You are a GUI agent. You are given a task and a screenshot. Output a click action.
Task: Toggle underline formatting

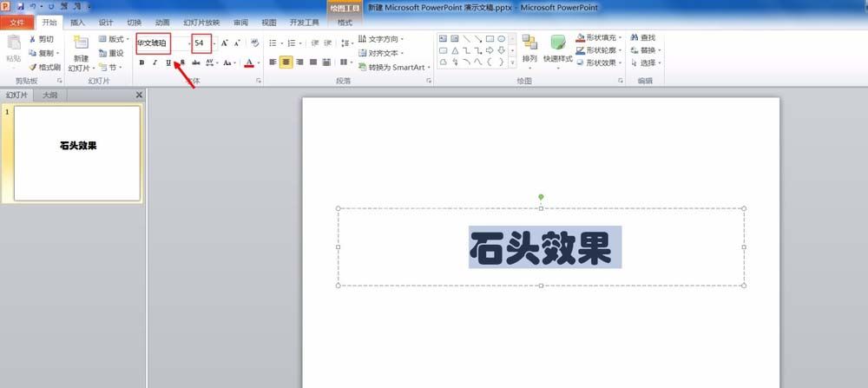click(x=169, y=62)
